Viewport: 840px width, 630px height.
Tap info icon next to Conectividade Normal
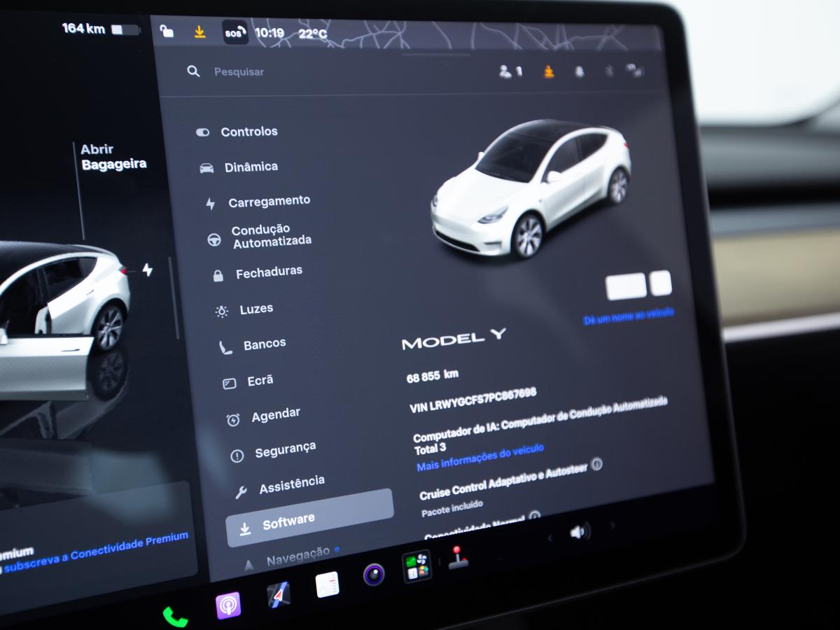(535, 516)
